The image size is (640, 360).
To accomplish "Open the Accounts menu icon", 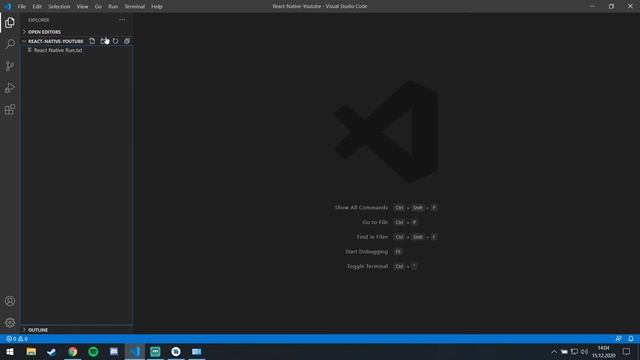I will pos(10,301).
